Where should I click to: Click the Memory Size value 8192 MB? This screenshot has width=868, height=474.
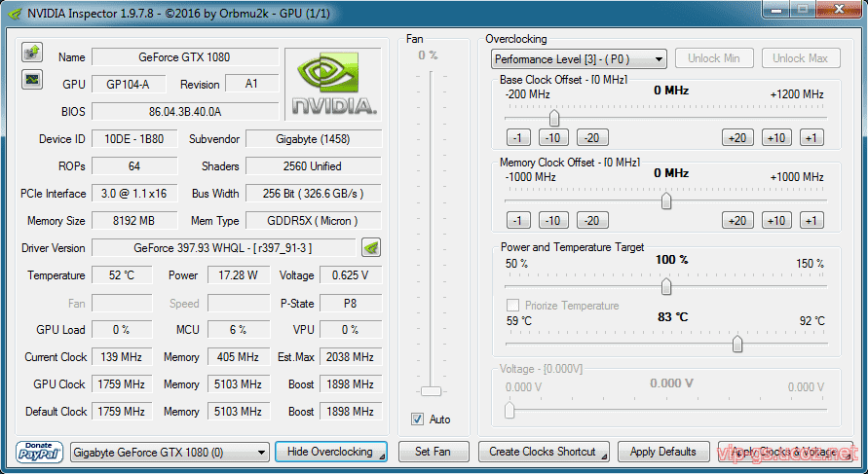click(134, 221)
